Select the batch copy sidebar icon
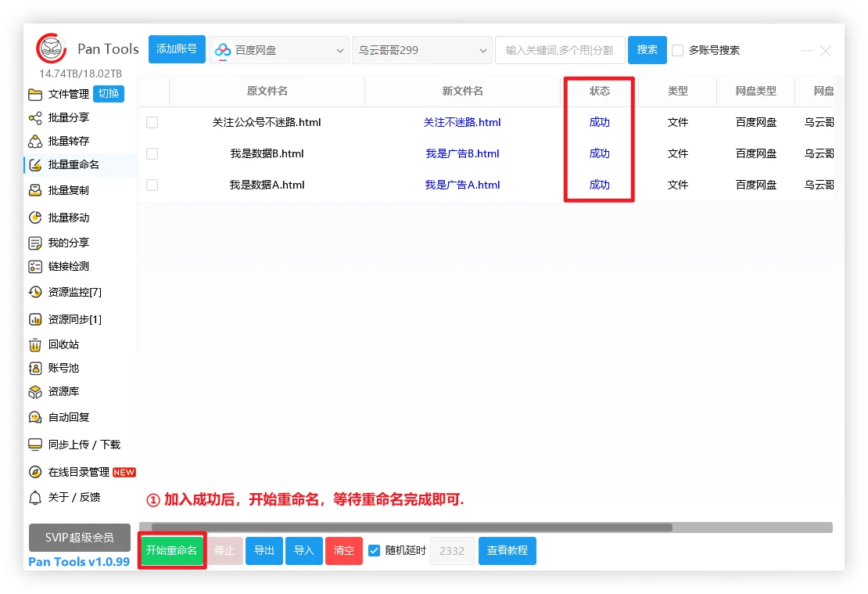 [x=35, y=190]
